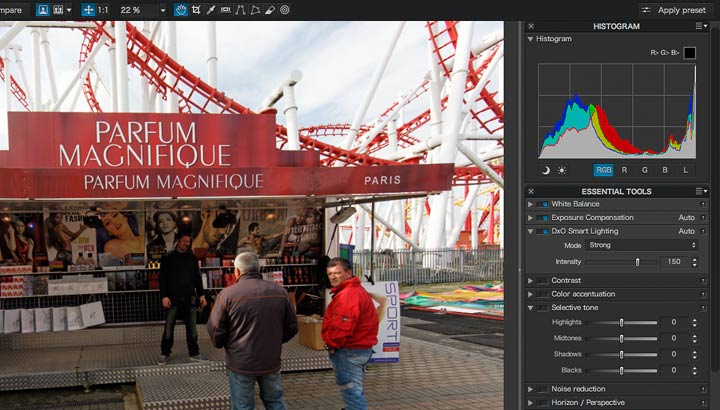Select the RGB histogram channel tab
Viewport: 720px width, 410px height.
pyautogui.click(x=603, y=170)
